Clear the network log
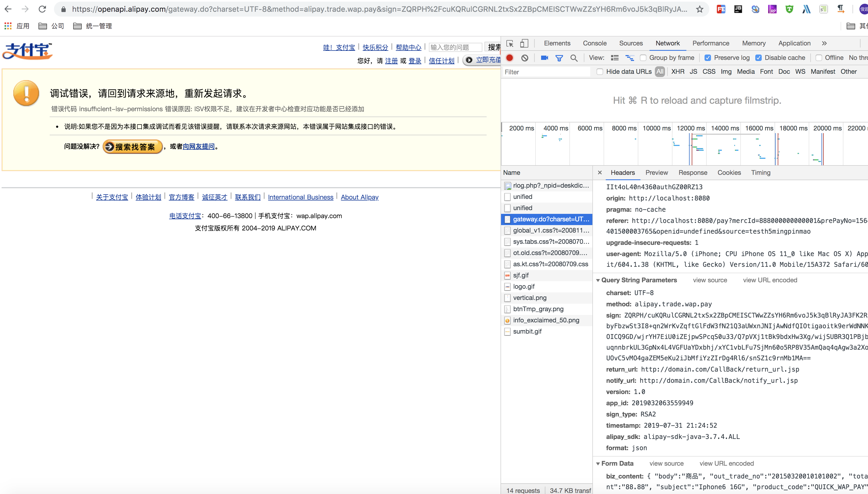This screenshot has width=868, height=494. pos(525,58)
